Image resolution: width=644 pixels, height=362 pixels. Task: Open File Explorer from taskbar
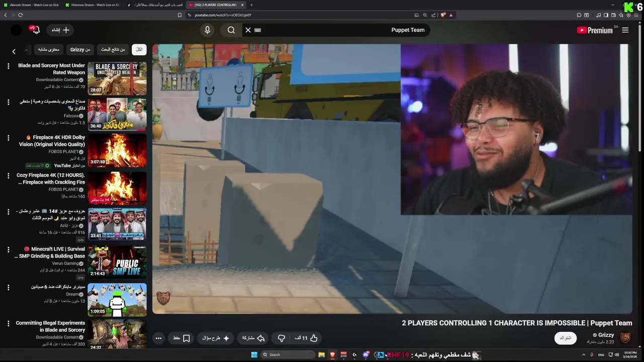[321, 354]
